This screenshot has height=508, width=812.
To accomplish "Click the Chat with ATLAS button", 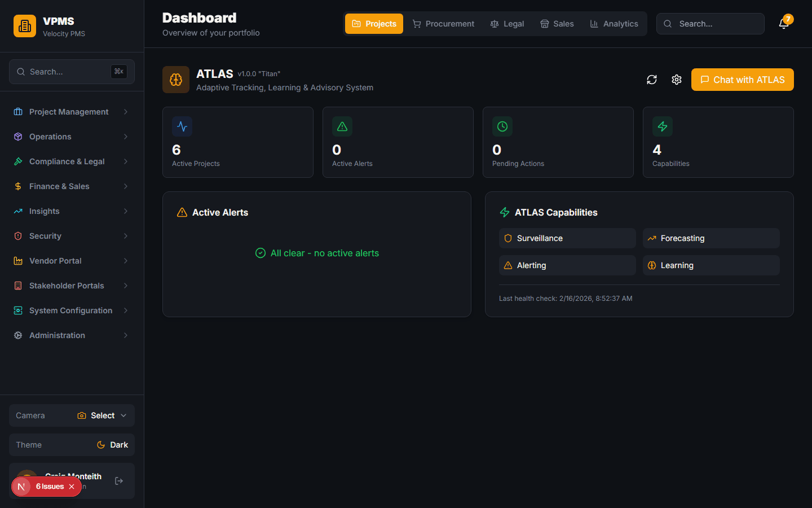I will [742, 80].
